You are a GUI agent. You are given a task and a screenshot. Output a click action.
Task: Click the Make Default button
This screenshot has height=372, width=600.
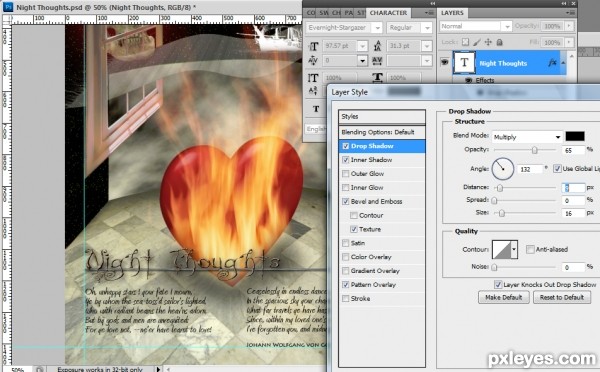[504, 297]
